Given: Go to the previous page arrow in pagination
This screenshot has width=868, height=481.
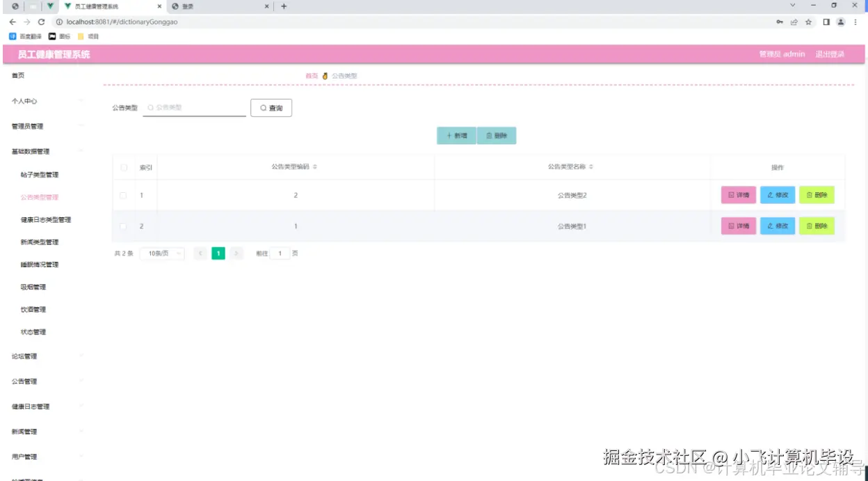Looking at the screenshot, I should (x=200, y=253).
